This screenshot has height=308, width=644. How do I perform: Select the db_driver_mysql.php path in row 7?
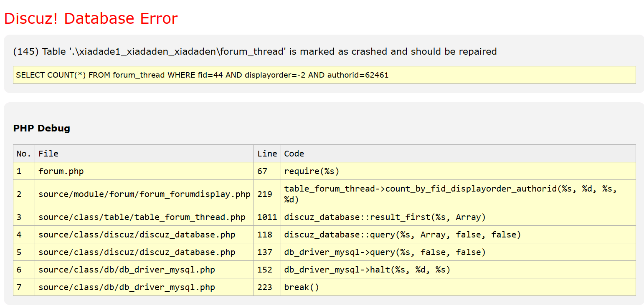coord(144,287)
